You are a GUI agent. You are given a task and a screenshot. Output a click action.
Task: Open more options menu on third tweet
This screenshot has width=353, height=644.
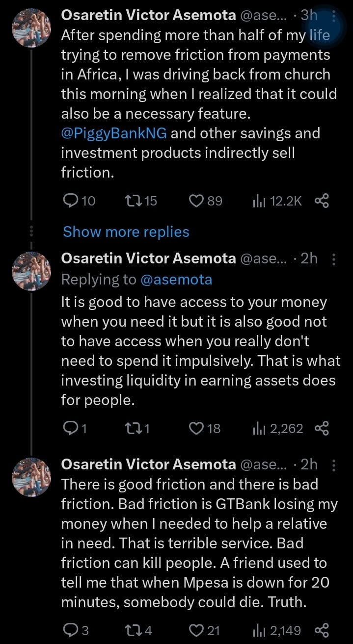point(334,464)
